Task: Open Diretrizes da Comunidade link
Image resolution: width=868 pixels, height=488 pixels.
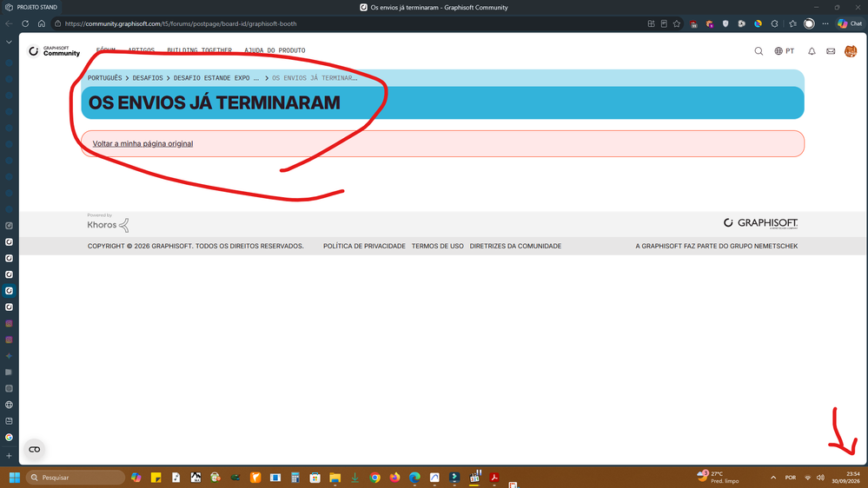Action: (515, 247)
